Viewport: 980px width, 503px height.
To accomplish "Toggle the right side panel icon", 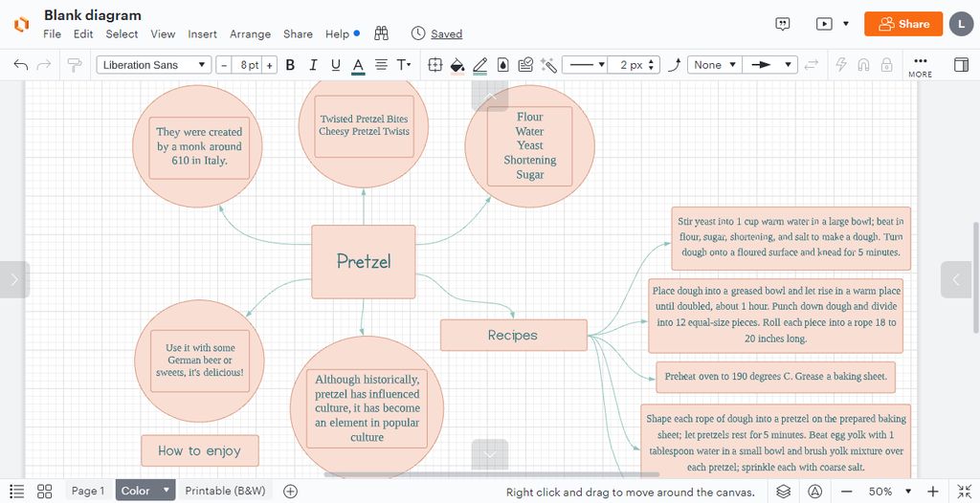I will (961, 65).
